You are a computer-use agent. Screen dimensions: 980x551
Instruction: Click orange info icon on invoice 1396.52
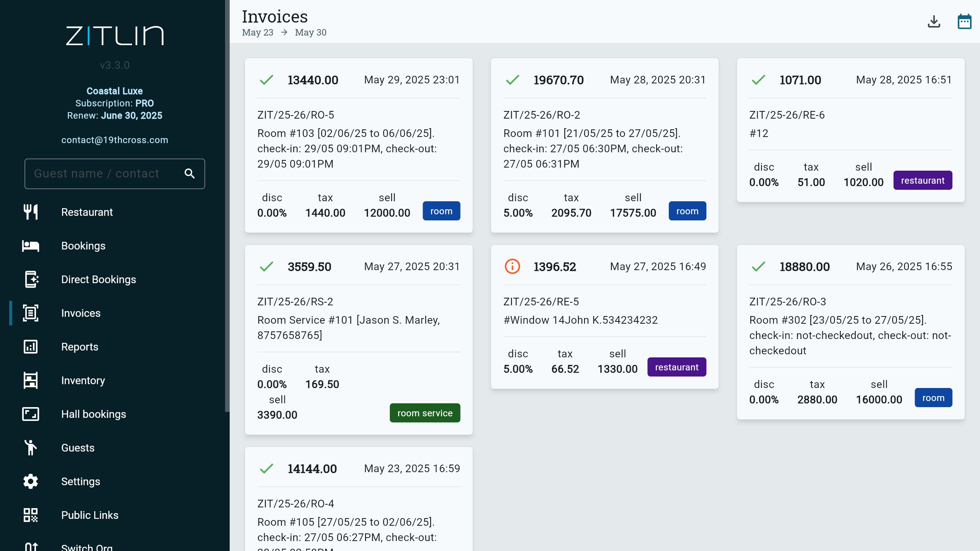(x=512, y=266)
